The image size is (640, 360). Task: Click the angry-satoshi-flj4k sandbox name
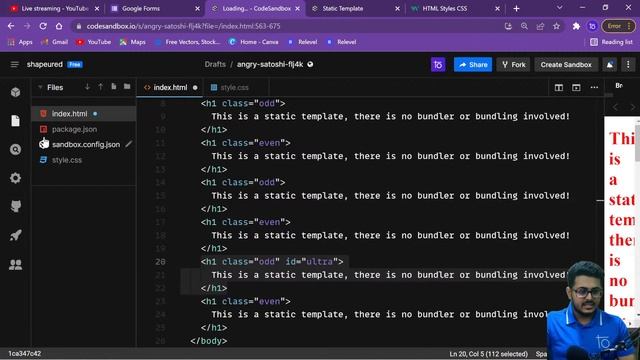270,64
